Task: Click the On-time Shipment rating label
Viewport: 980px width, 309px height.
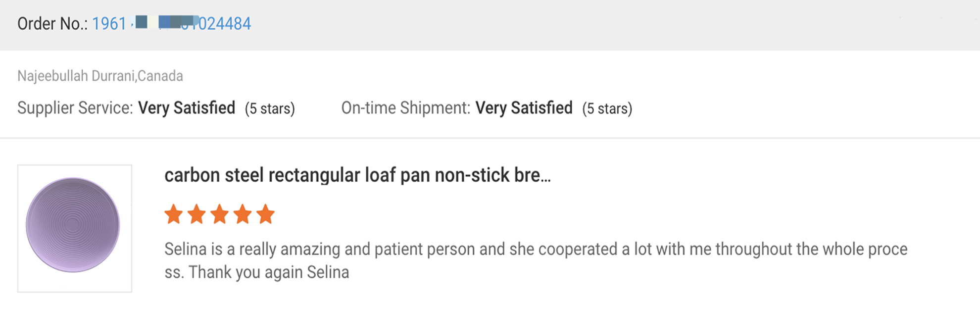Action: (405, 107)
